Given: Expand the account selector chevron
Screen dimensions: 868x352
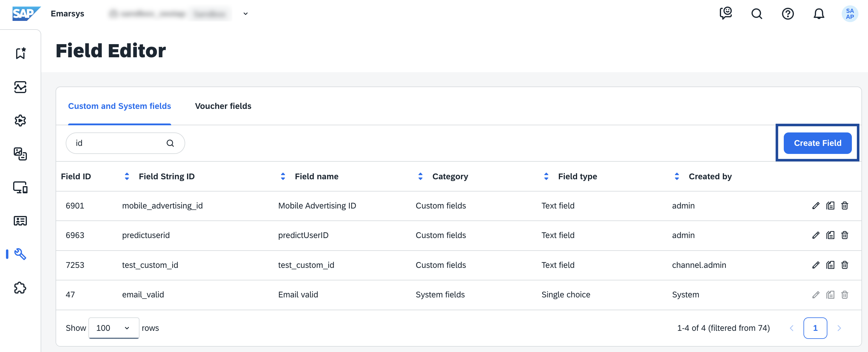Looking at the screenshot, I should coord(246,14).
